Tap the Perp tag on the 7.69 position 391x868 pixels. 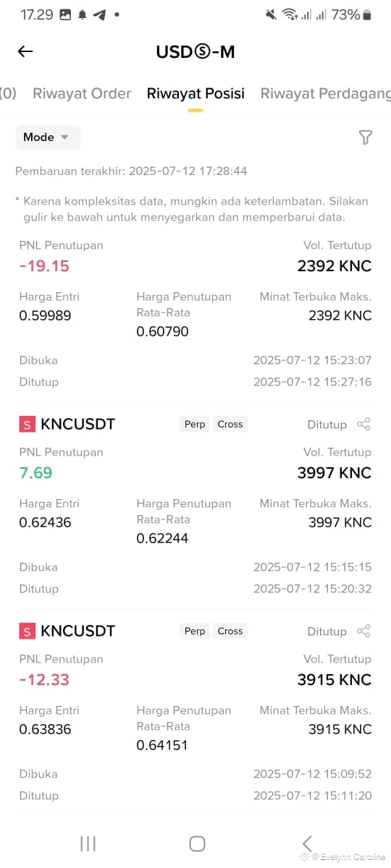[195, 425]
